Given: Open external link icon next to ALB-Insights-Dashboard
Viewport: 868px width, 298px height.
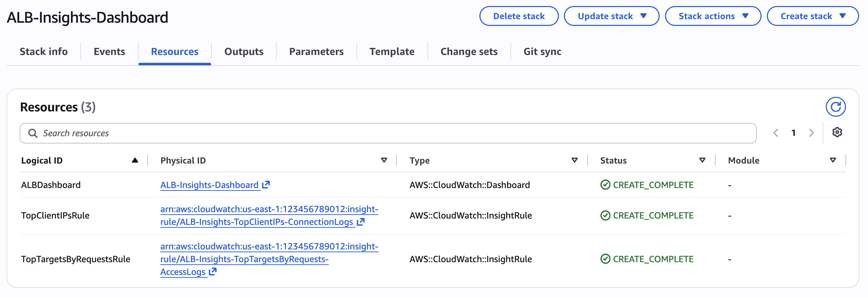Looking at the screenshot, I should [266, 184].
